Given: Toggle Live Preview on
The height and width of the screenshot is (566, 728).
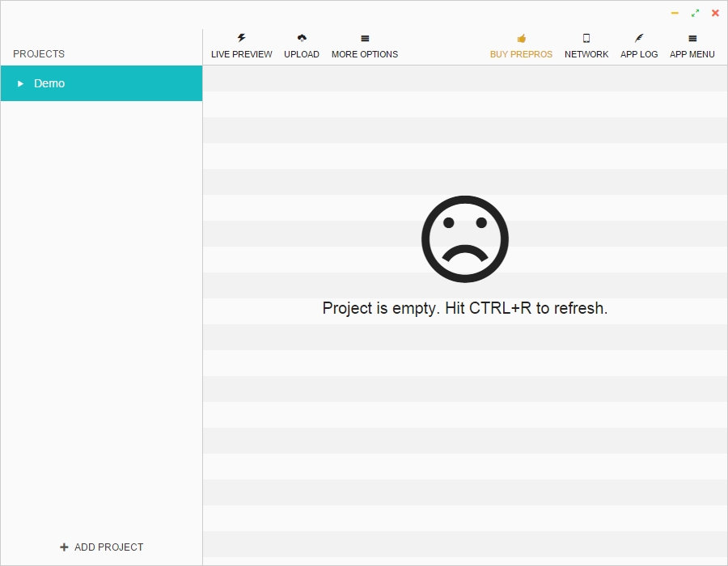Looking at the screenshot, I should tap(241, 45).
